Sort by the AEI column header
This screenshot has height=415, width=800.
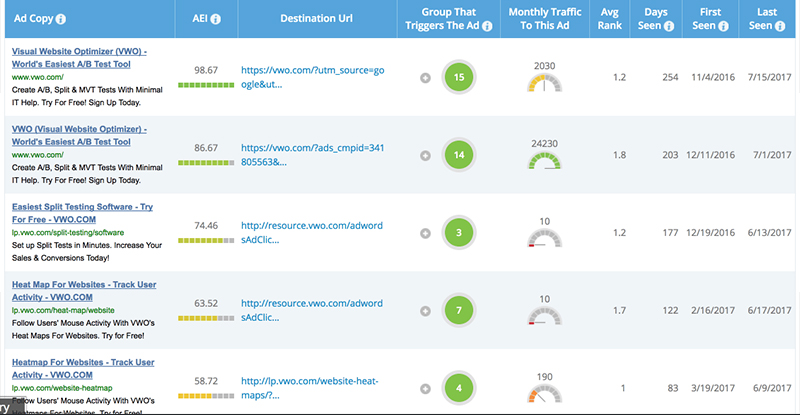click(x=200, y=19)
